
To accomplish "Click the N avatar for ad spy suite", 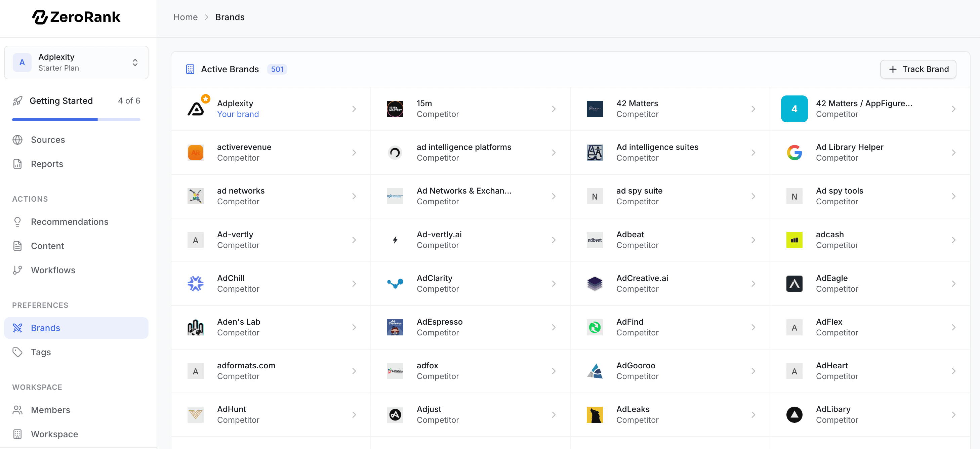I will (x=595, y=196).
